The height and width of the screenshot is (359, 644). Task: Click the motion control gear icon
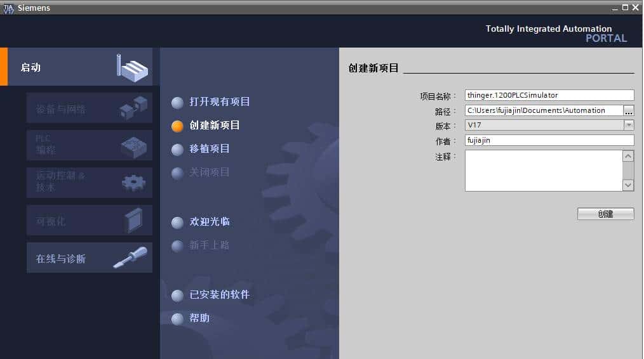[x=134, y=183]
